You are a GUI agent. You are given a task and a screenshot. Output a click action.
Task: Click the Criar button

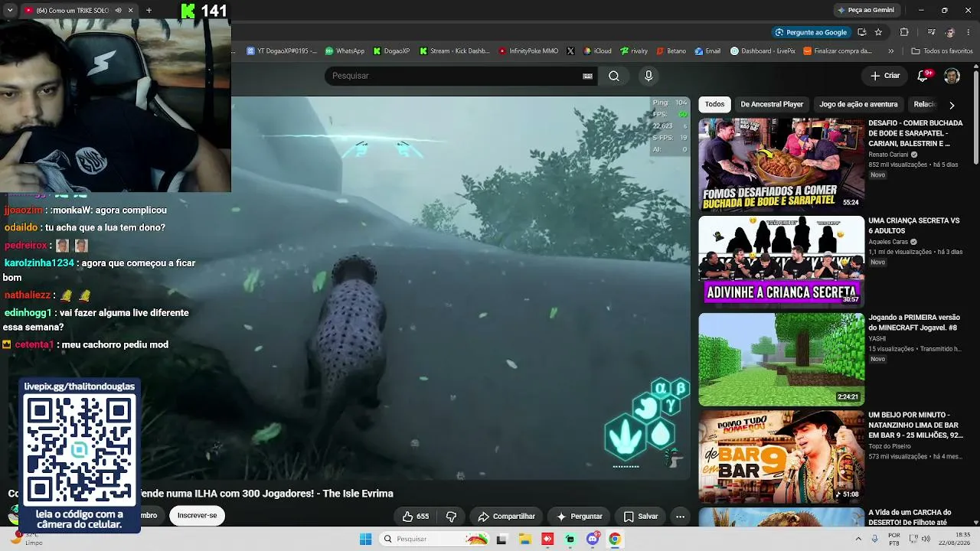point(885,76)
